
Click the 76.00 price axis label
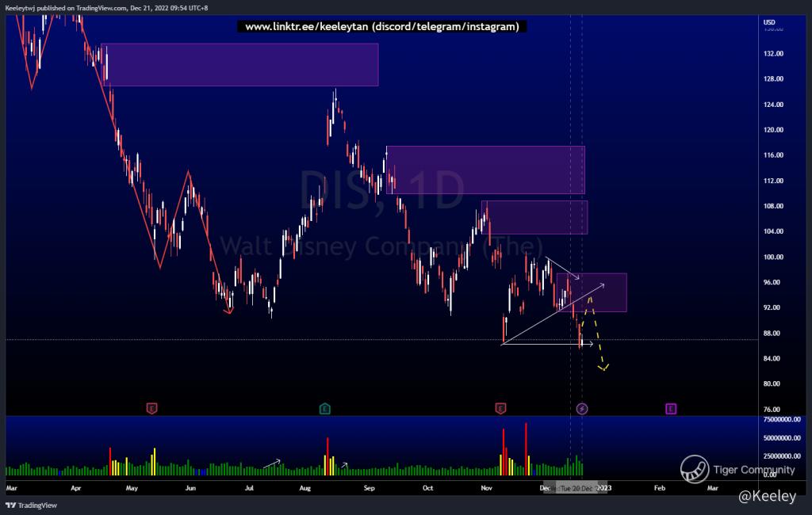pos(772,410)
